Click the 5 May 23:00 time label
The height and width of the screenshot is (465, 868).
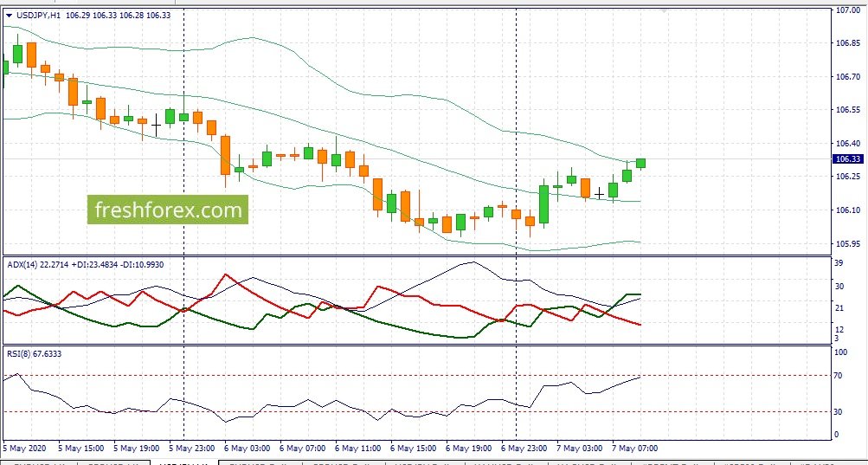191,448
